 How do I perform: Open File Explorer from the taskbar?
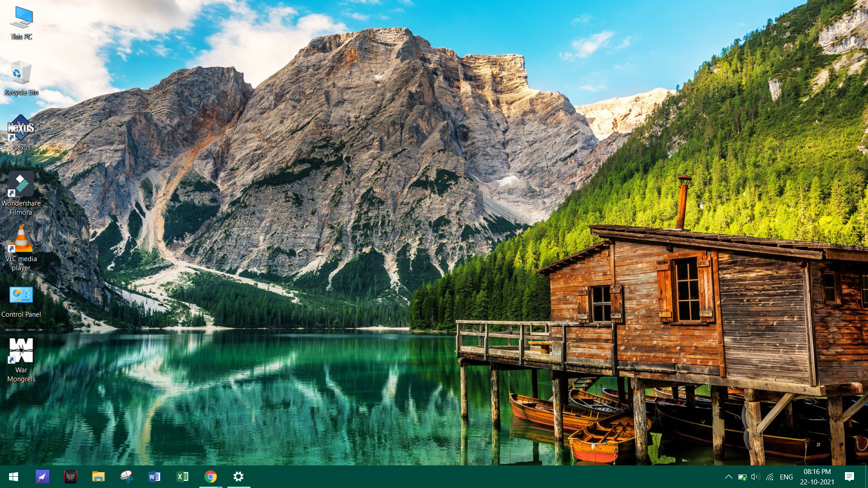98,477
